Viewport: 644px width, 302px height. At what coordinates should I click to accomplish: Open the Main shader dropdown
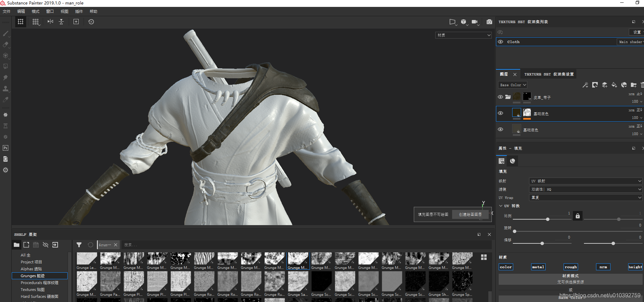(630, 42)
